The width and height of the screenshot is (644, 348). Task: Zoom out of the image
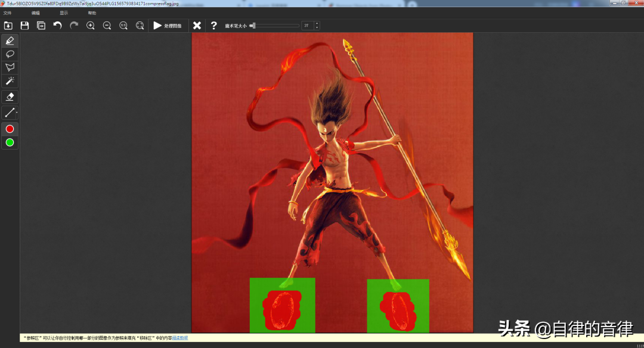point(107,26)
